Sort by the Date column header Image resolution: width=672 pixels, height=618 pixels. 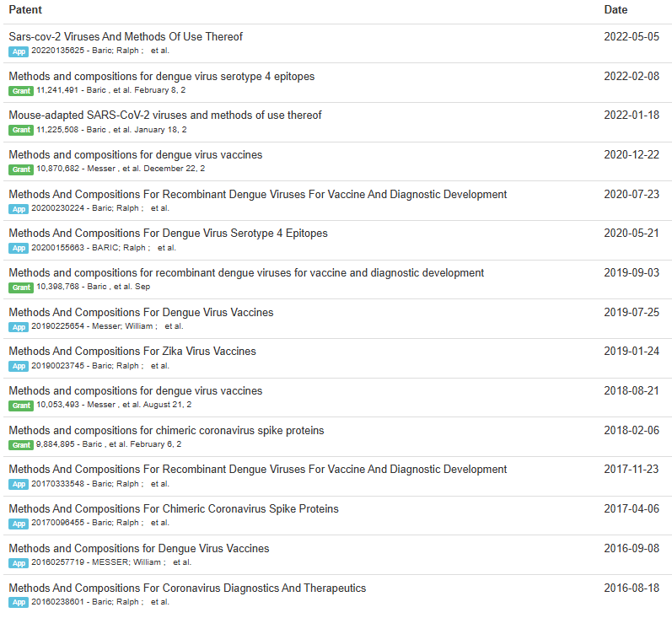[616, 10]
